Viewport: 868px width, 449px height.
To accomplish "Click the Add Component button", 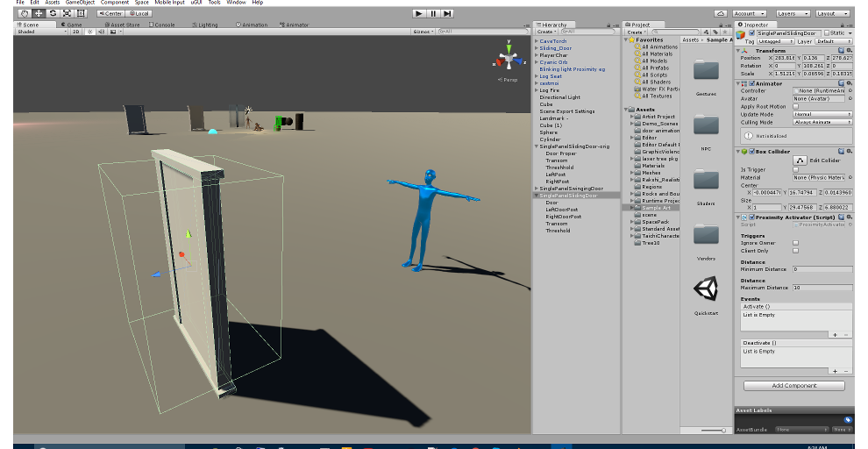I will coord(793,385).
